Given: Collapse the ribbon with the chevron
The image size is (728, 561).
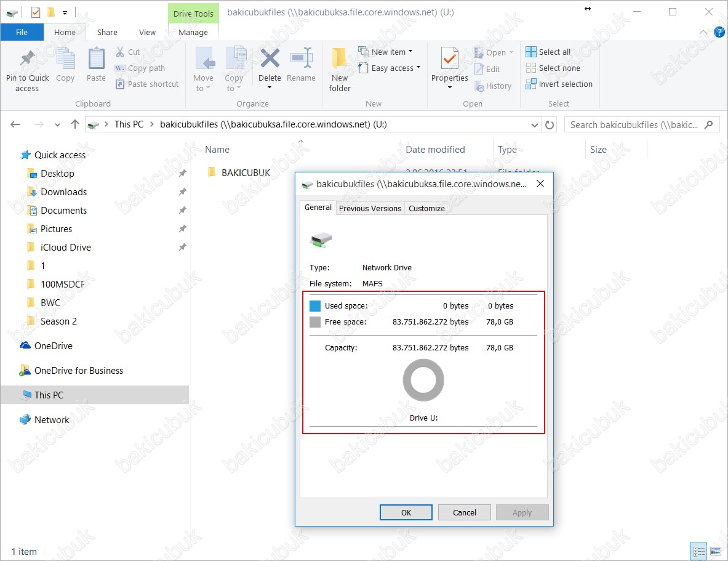Looking at the screenshot, I should (703, 32).
